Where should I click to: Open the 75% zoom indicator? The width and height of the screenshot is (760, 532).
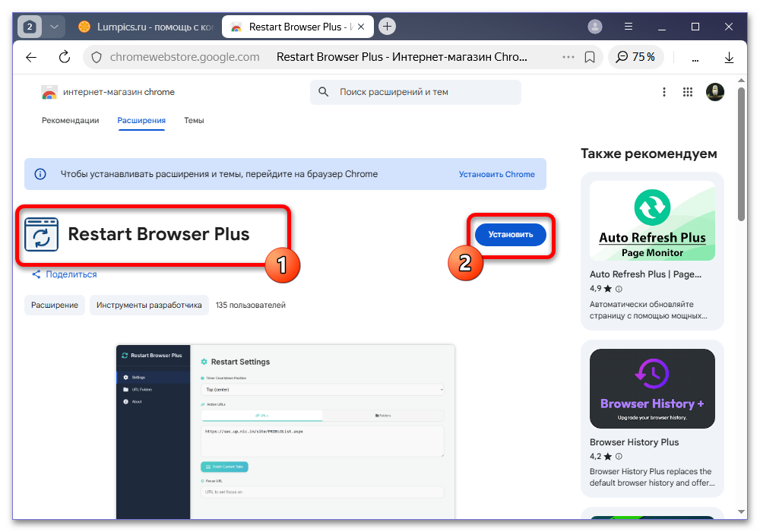[635, 57]
